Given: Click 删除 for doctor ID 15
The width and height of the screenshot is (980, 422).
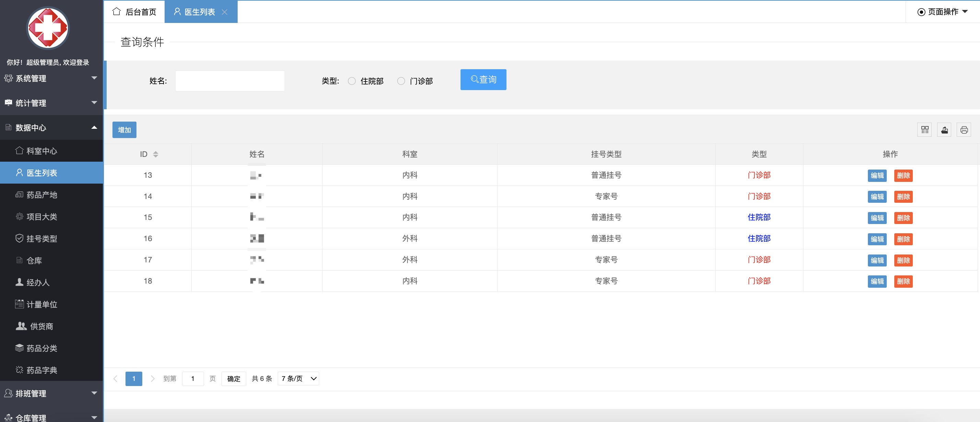Looking at the screenshot, I should (x=903, y=218).
